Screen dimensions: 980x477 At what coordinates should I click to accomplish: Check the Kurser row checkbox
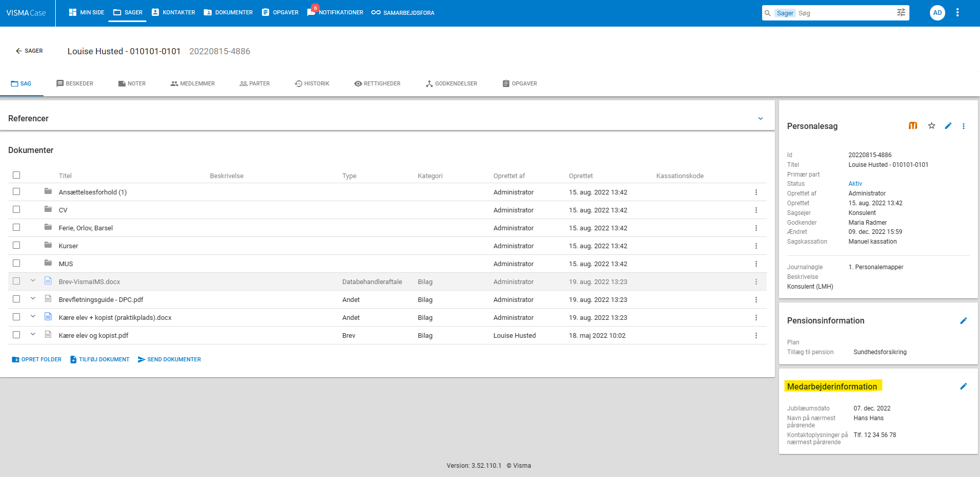[16, 245]
